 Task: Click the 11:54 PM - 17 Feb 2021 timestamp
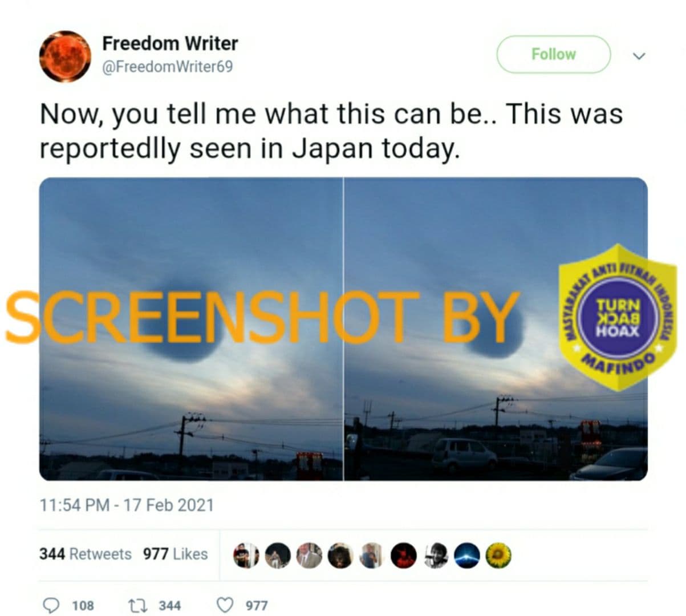(x=127, y=505)
